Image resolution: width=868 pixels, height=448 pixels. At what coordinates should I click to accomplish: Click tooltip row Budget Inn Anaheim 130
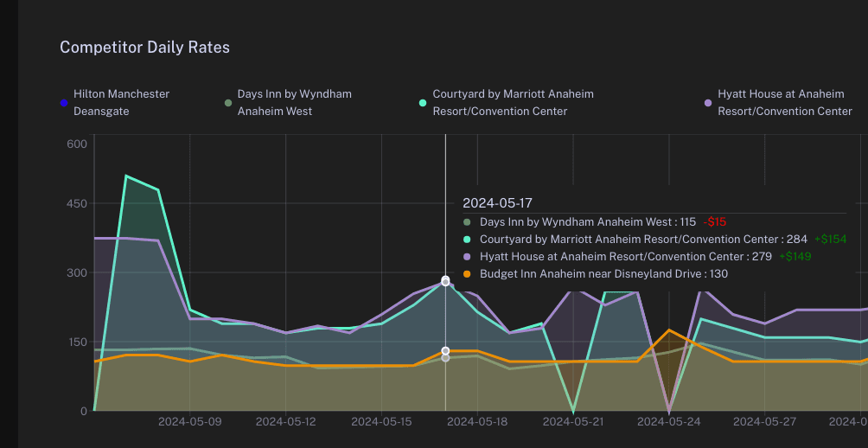[x=595, y=273]
